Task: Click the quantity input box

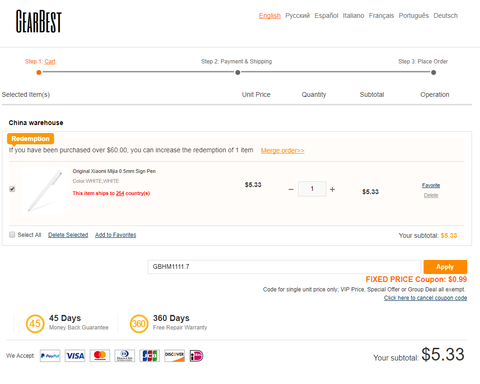Action: 312,189
